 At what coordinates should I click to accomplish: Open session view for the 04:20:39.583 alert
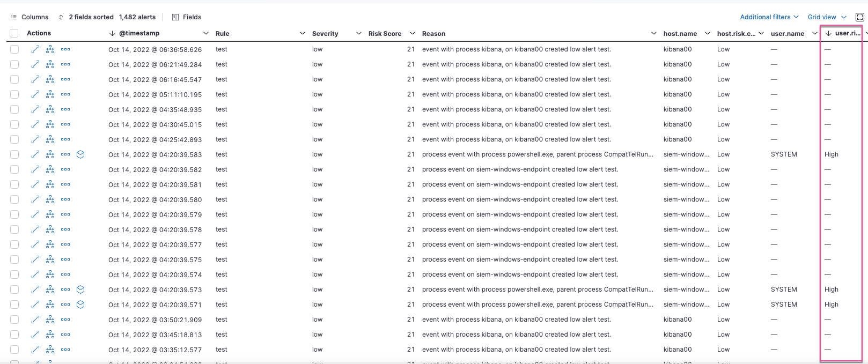80,154
